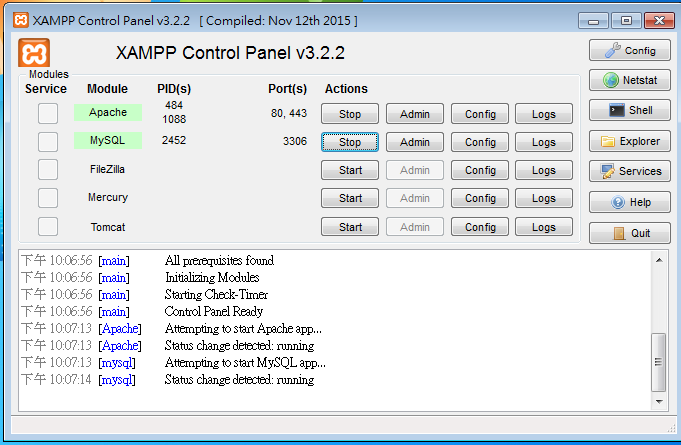Image resolution: width=681 pixels, height=445 pixels.
Task: Minimize the XAMPP window
Action: (594, 21)
